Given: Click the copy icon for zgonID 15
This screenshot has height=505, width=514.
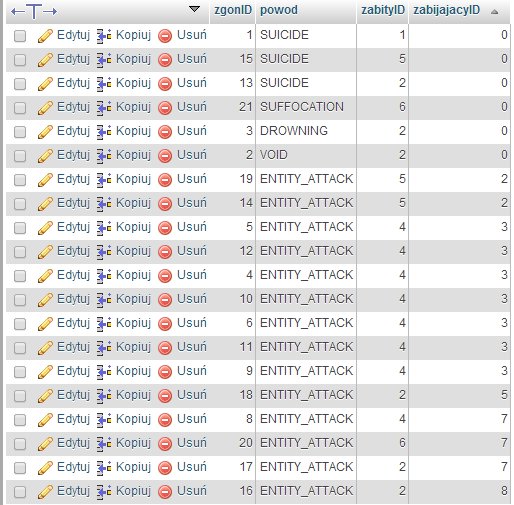Looking at the screenshot, I should point(104,60).
